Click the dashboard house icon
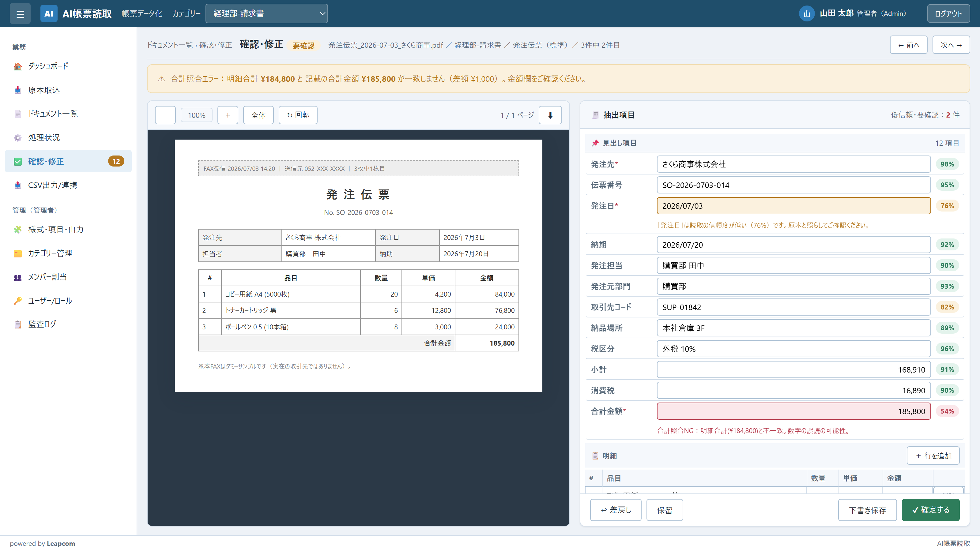Viewport: 980px width, 551px height. tap(17, 66)
